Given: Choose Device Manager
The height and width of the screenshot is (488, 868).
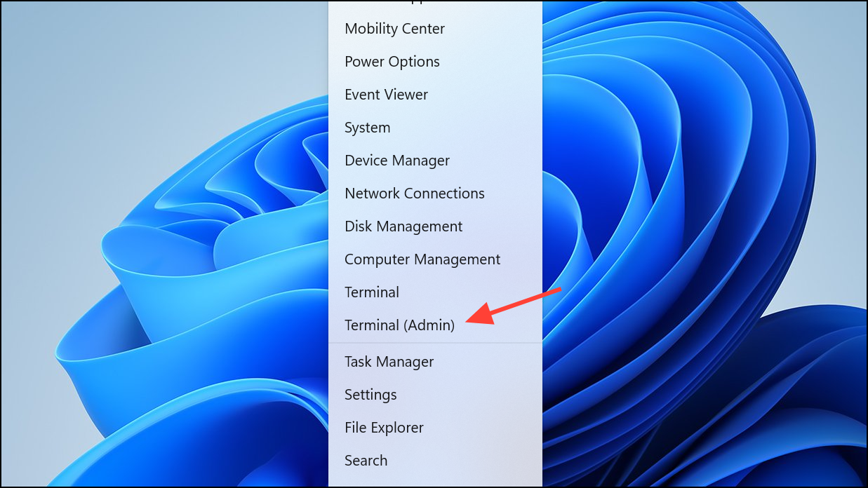Looking at the screenshot, I should (x=435, y=161).
